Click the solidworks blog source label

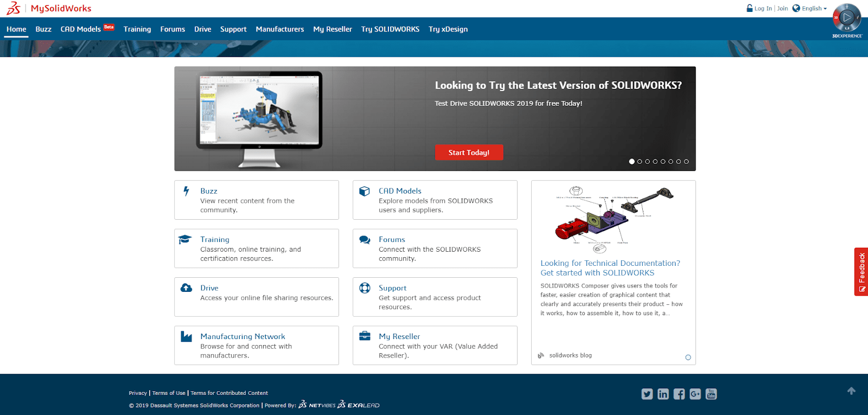(x=570, y=355)
